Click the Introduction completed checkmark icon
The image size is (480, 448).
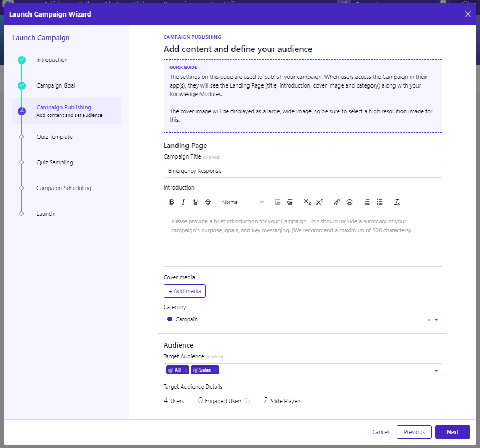[x=21, y=60]
